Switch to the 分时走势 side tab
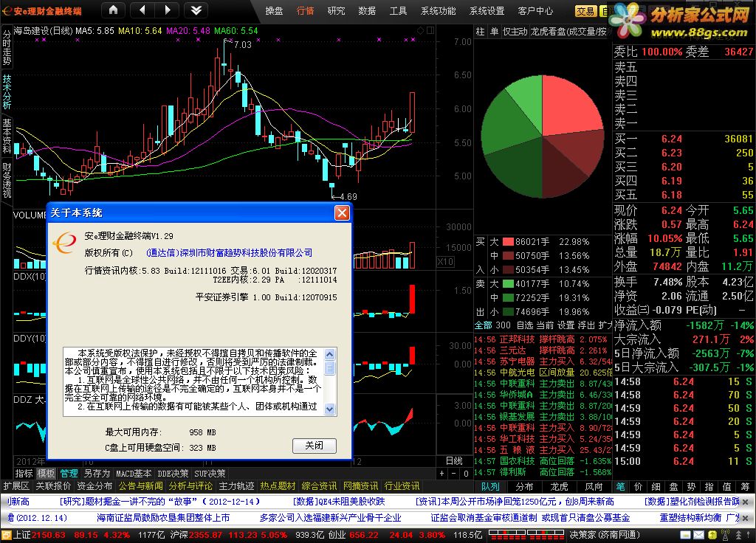This screenshot has height=543, width=756. coord(7,48)
